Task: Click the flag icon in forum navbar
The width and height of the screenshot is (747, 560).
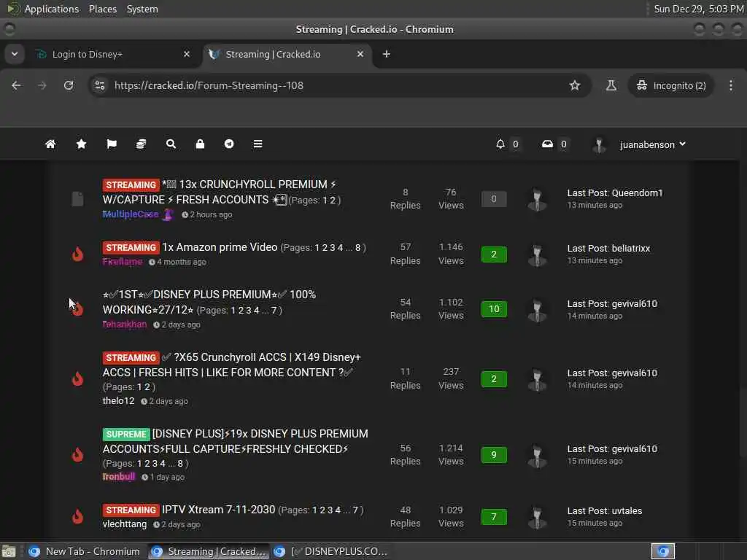Action: click(x=112, y=144)
